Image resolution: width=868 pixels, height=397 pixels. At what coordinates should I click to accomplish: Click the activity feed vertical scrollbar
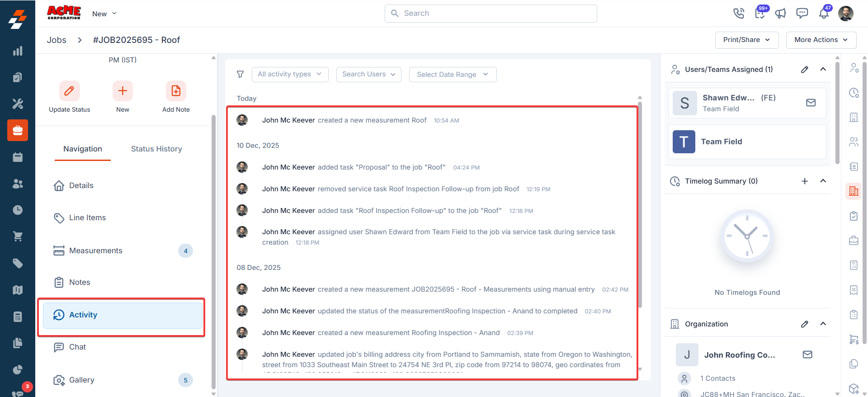coord(640,204)
